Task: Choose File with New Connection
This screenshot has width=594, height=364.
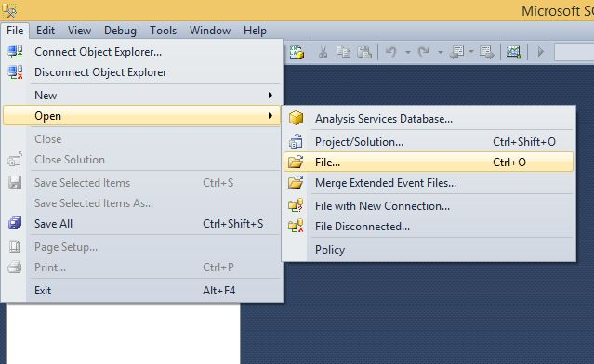Action: [429, 206]
